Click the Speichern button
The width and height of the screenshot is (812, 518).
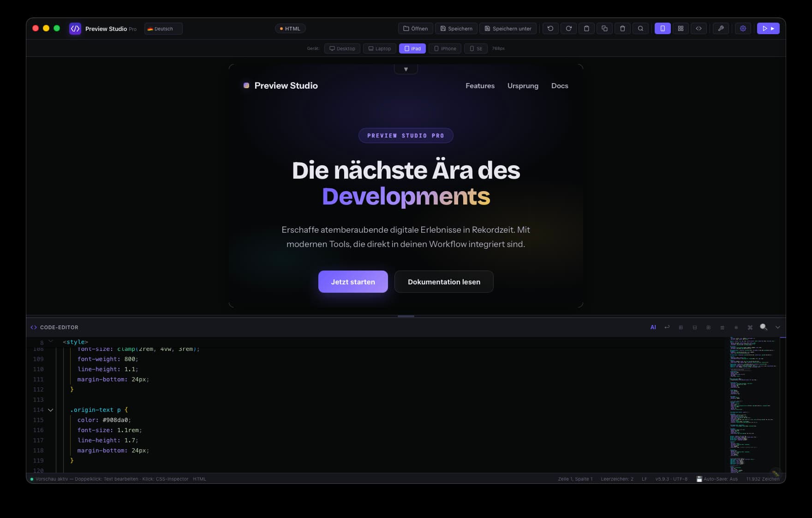[456, 29]
